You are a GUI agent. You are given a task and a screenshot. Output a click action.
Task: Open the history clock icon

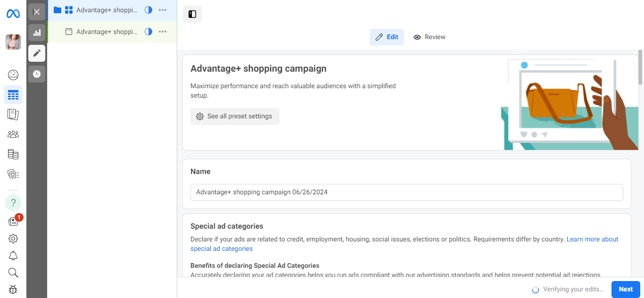click(37, 74)
